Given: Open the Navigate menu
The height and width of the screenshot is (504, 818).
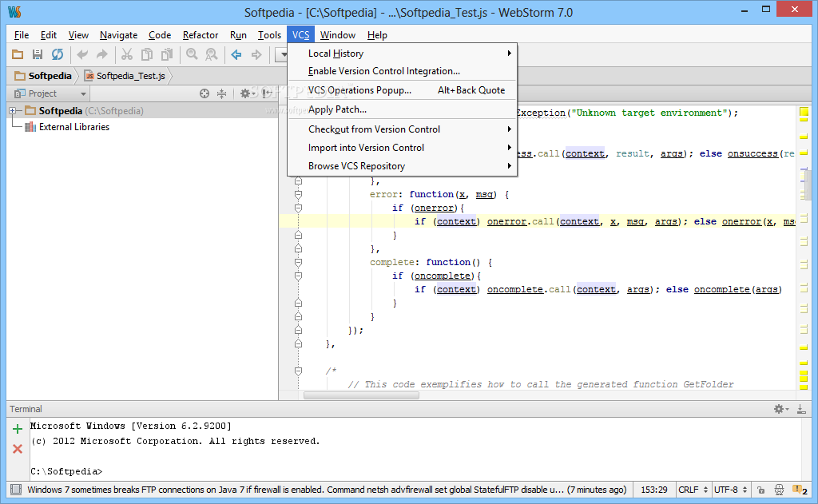Looking at the screenshot, I should pyautogui.click(x=118, y=35).
